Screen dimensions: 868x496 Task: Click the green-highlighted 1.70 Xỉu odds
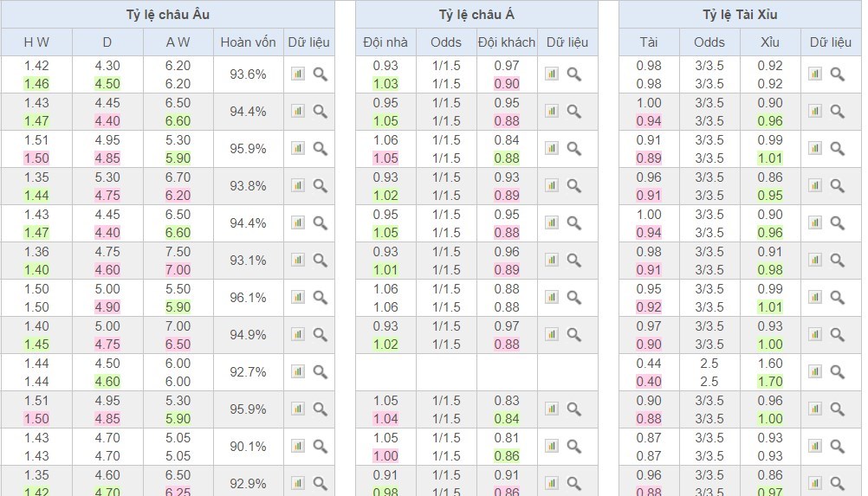(x=769, y=382)
